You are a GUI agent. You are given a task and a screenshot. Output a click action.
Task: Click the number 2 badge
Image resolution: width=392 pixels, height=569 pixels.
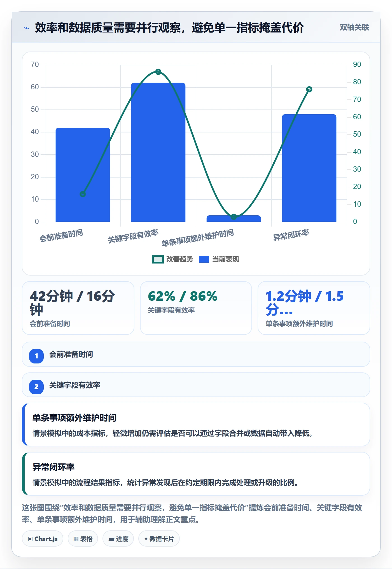[x=36, y=387]
